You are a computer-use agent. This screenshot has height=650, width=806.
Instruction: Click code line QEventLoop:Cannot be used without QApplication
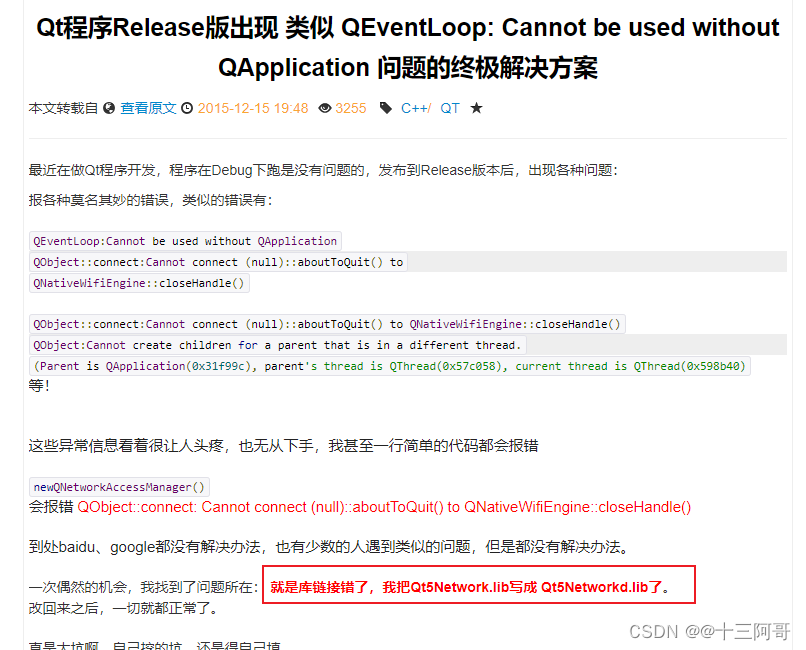[185, 241]
